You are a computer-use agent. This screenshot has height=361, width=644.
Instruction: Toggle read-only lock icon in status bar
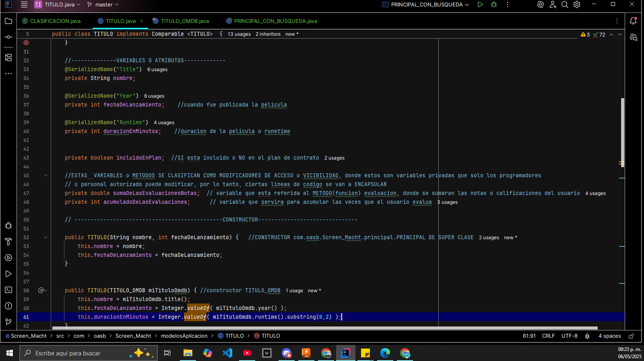click(x=632, y=336)
